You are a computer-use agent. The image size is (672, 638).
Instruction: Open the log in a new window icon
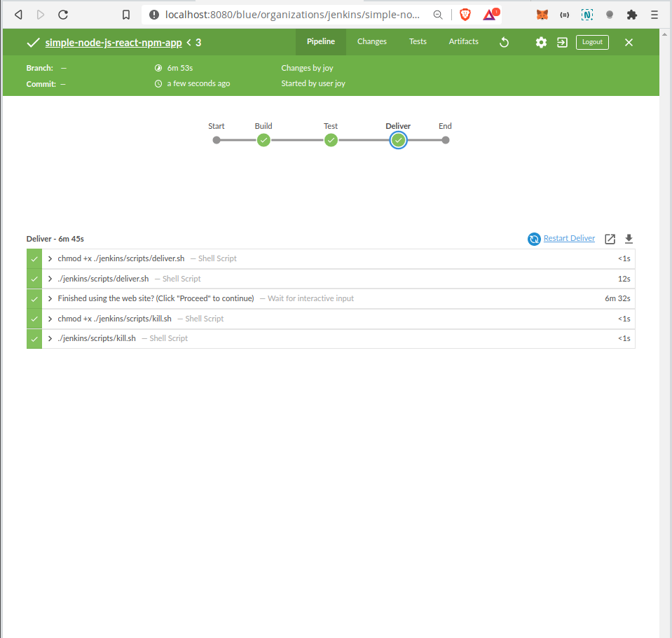[610, 239]
